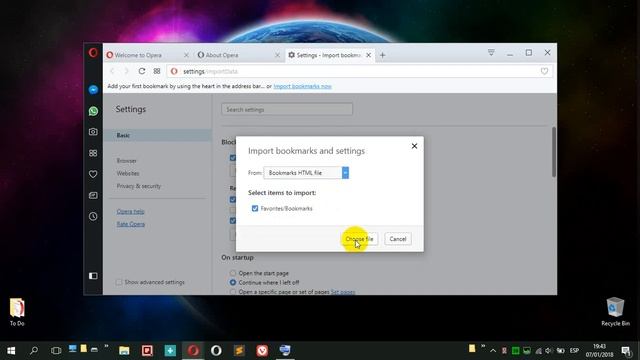
Task: Open Messenger in the Opera sidebar
Action: point(93,89)
